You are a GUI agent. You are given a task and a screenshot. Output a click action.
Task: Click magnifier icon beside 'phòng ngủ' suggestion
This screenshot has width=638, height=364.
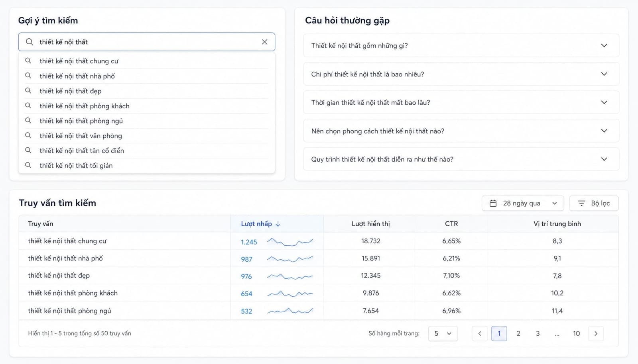click(x=28, y=120)
